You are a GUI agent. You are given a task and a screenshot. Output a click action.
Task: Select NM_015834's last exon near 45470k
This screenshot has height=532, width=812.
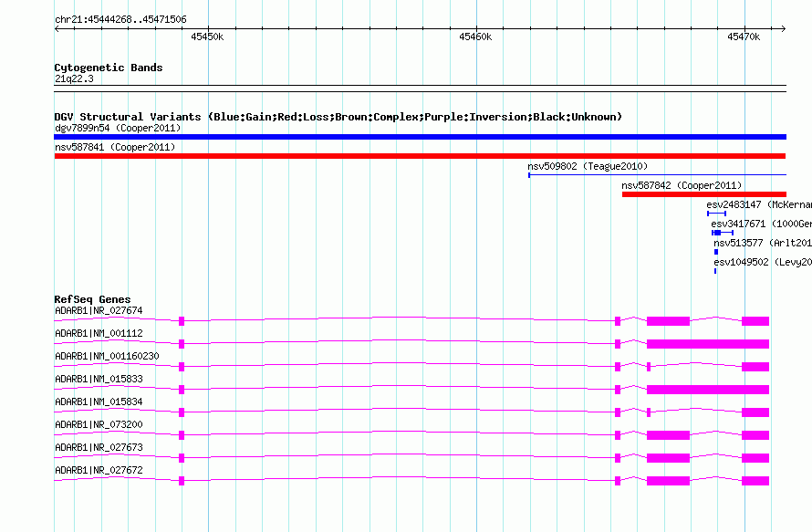tap(755, 412)
